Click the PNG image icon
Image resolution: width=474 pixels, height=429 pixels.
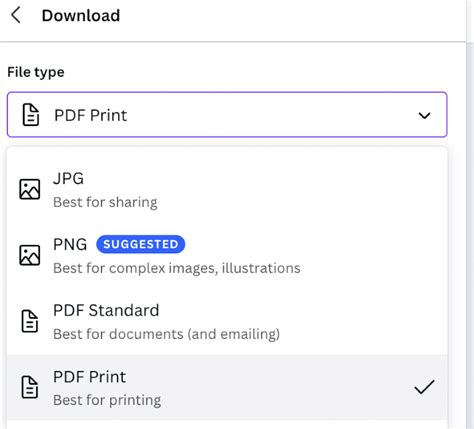[x=30, y=255]
